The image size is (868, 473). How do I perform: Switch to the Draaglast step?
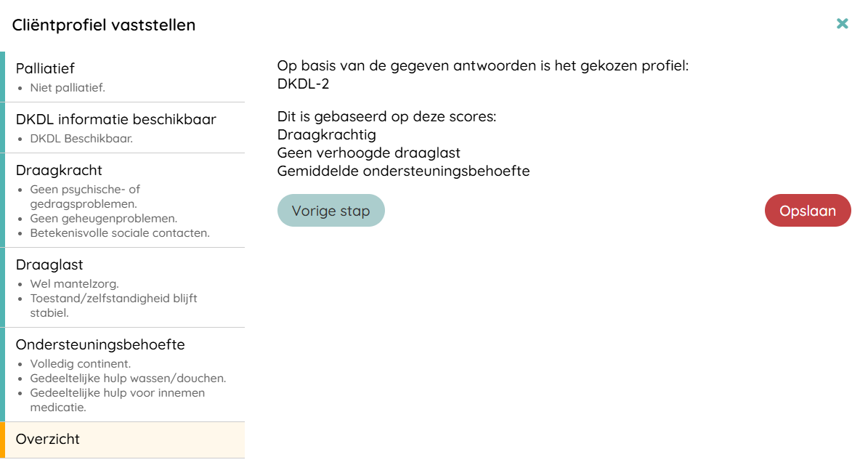coord(49,264)
